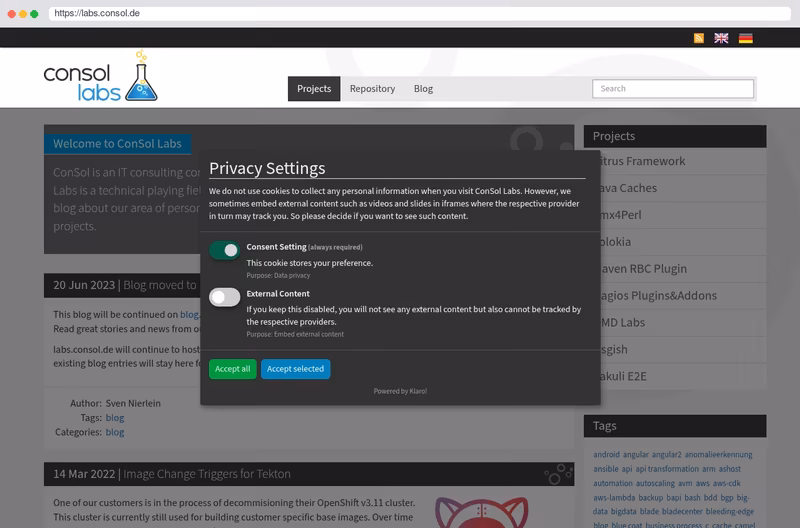
Task: Select the angular2 tag
Action: (x=666, y=455)
